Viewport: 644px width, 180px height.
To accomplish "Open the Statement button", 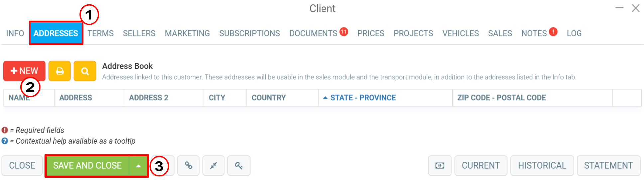I will 608,165.
